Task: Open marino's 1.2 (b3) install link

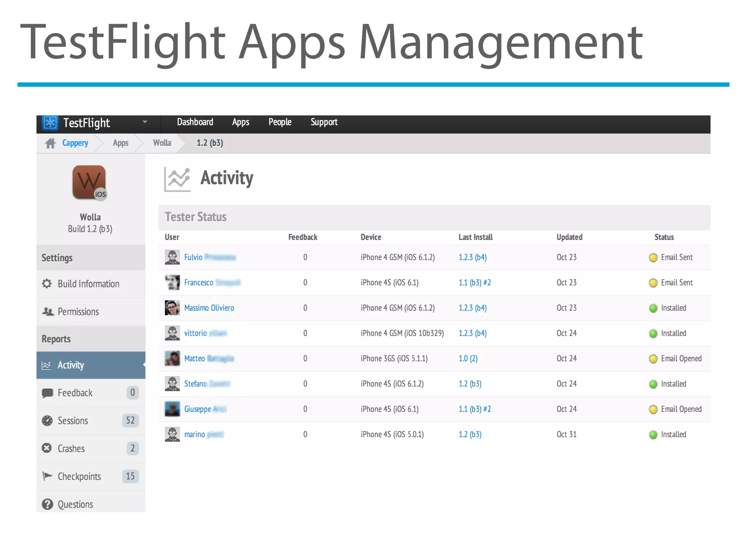Action: click(470, 434)
